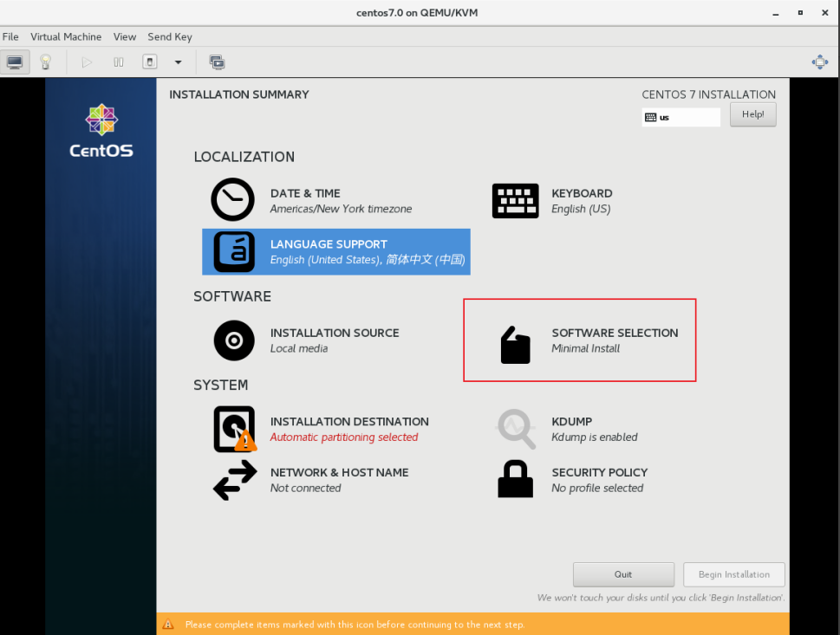Minimize the centos7.0 QEMU/KVM window
840x635 pixels.
(x=775, y=13)
